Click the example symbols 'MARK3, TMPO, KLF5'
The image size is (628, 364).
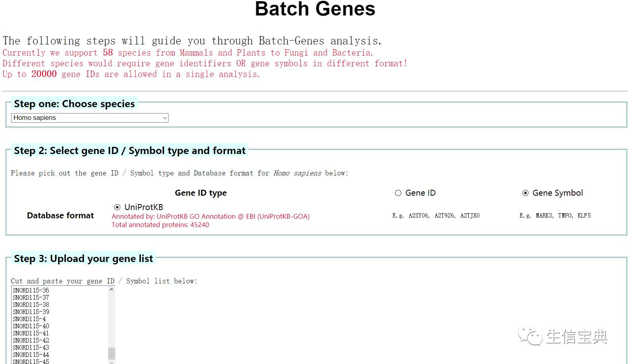click(563, 216)
